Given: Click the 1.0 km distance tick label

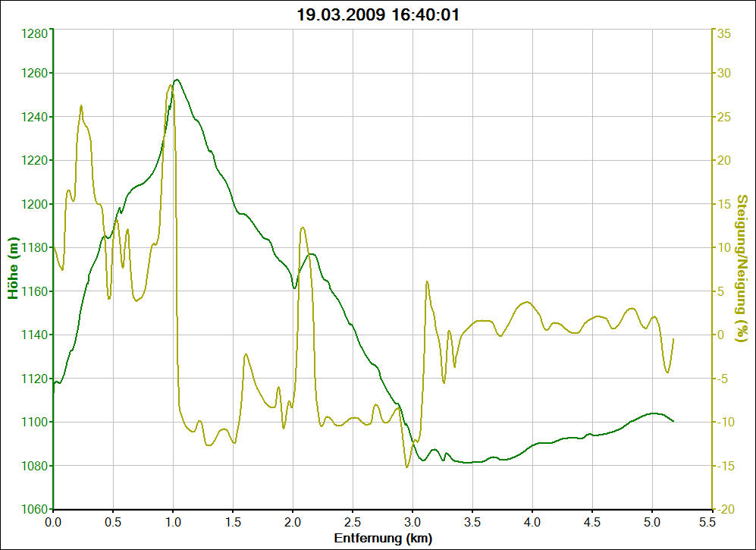Looking at the screenshot, I should pos(173,523).
